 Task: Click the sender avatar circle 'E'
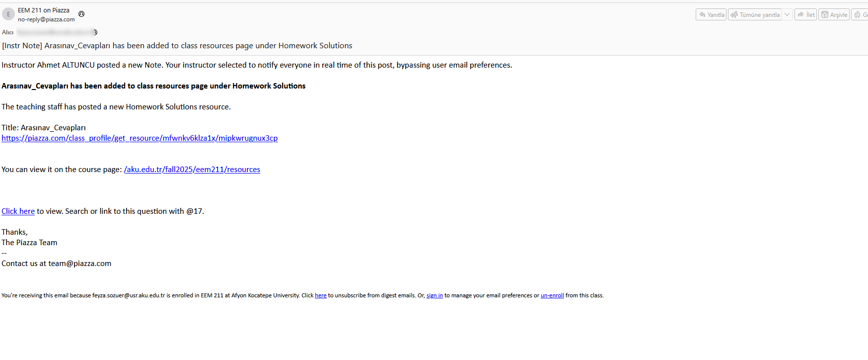(8, 14)
